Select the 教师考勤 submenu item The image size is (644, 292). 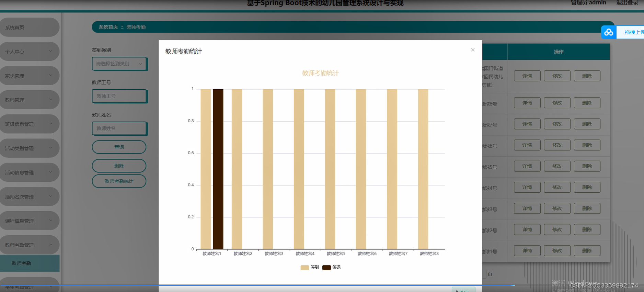(30, 263)
